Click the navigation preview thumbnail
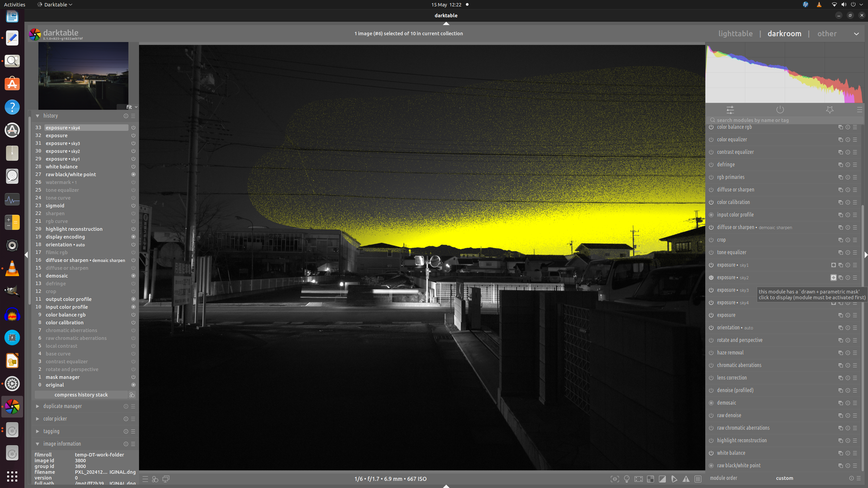This screenshot has width=868, height=488. (x=83, y=76)
